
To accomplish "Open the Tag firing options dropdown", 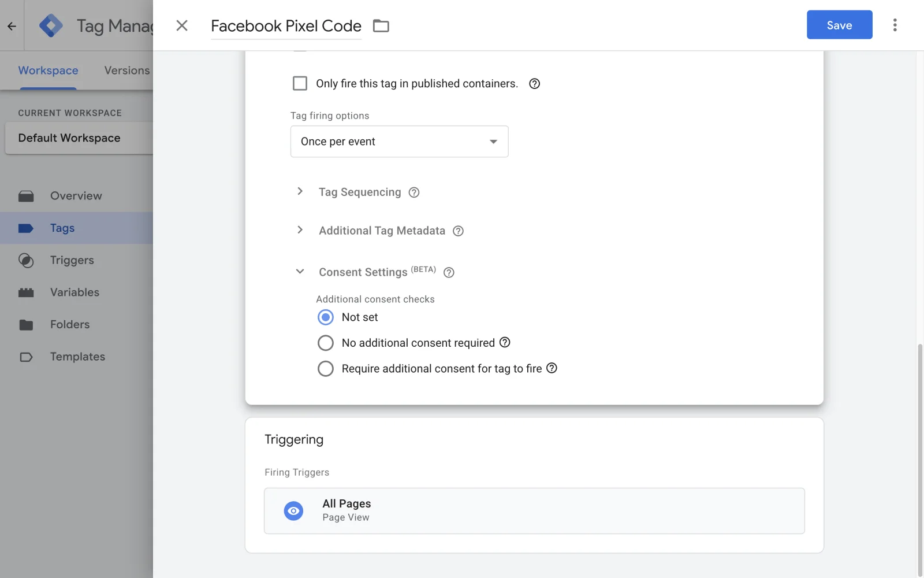I will (399, 142).
